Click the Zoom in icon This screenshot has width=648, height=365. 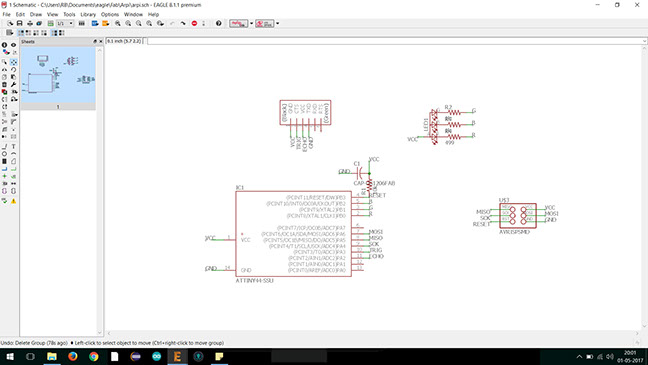click(x=128, y=24)
